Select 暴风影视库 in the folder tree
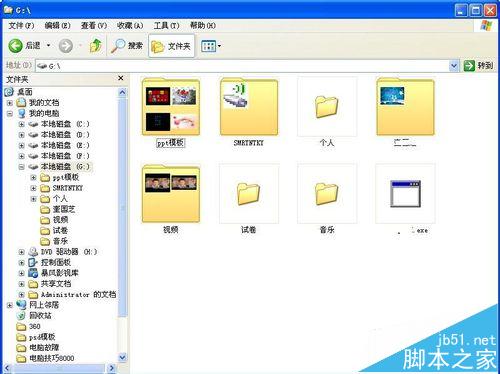Image resolution: width=500 pixels, height=374 pixels. (x=59, y=273)
